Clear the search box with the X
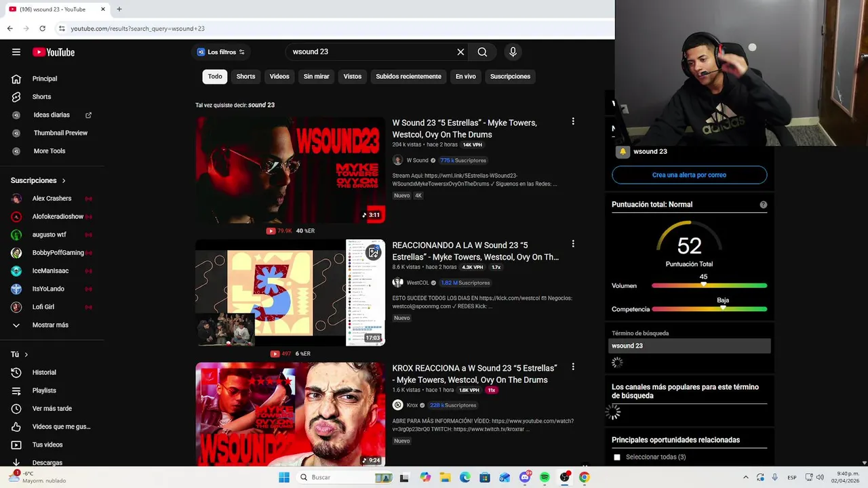 point(460,52)
